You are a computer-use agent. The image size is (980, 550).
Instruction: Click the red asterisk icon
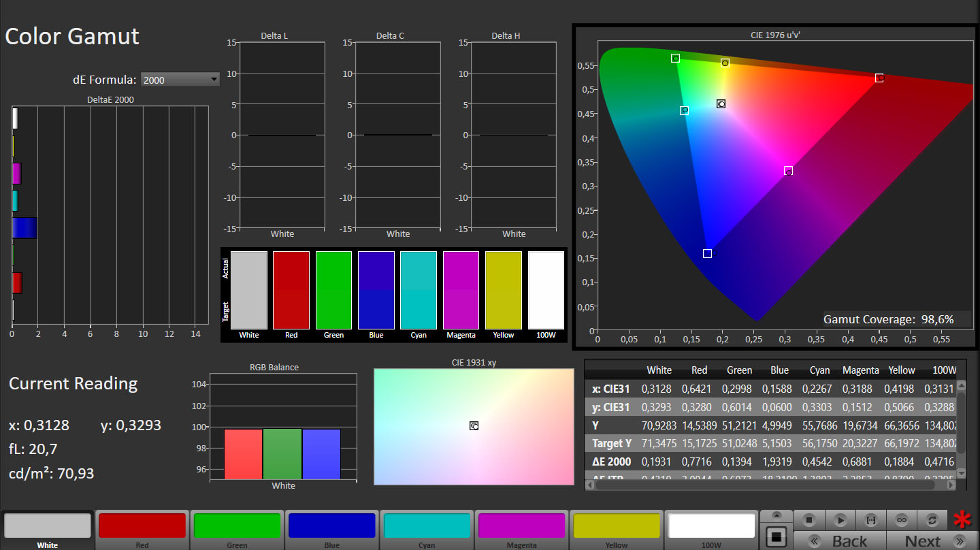(962, 520)
